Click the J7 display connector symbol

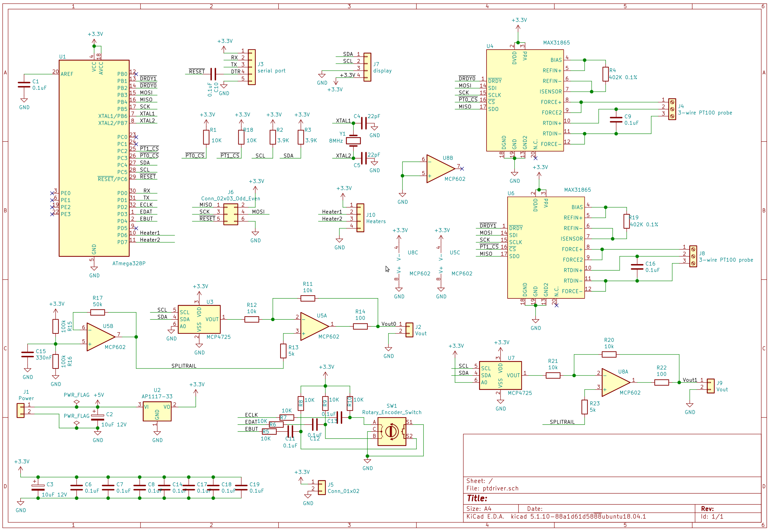coord(367,67)
